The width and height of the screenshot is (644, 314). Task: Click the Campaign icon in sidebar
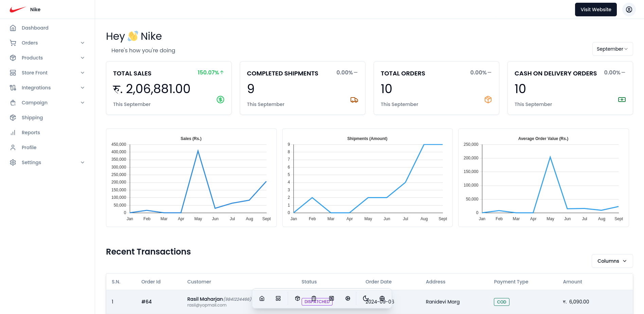point(13,103)
